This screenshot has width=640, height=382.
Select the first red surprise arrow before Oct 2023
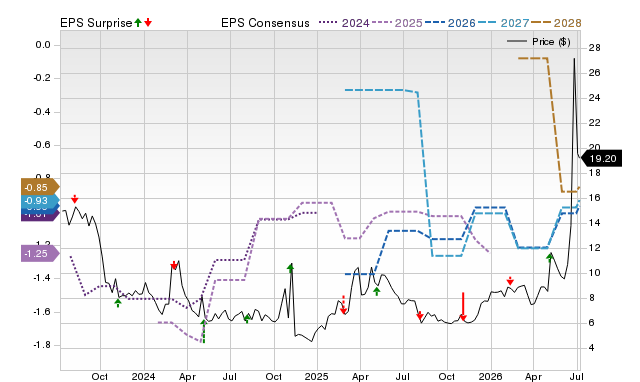74,199
